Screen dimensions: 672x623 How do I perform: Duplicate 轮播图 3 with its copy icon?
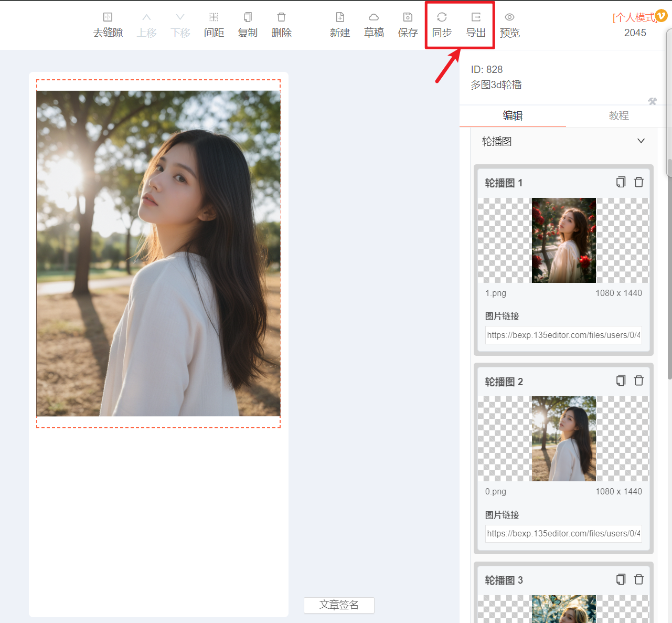(621, 579)
